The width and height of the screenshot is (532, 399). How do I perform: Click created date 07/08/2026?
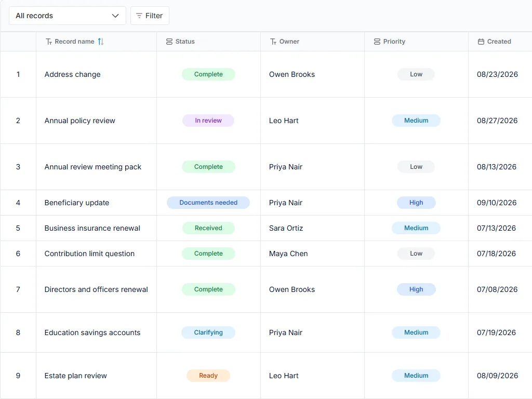pos(497,289)
